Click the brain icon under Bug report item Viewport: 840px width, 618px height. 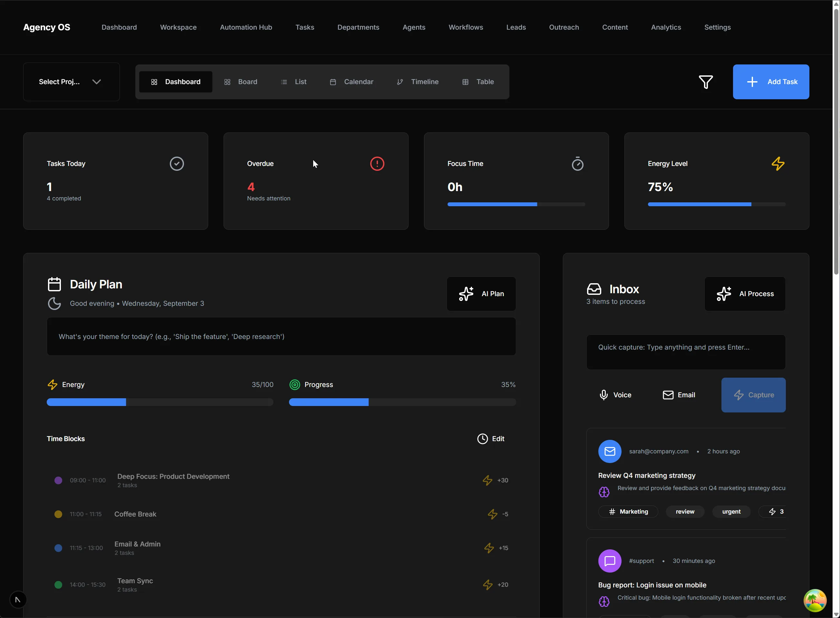(604, 602)
